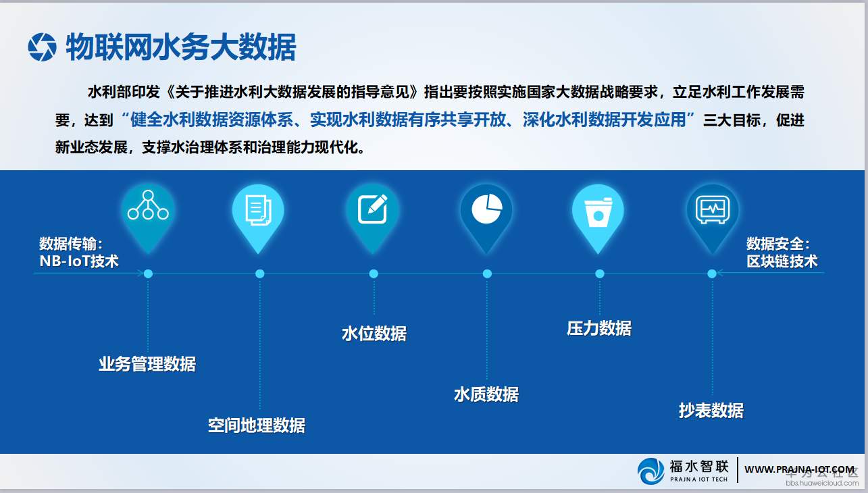Select the timeline dot above 业务管理数据
The width and height of the screenshot is (868, 493).
pos(149,274)
